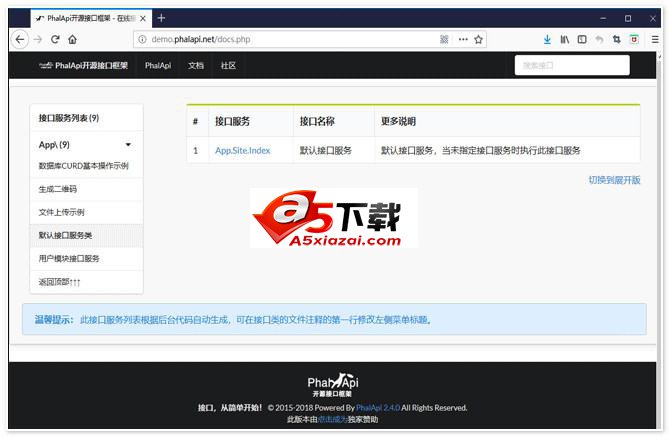Select 数据库CURD基本操作示例 in sidebar
669x437 pixels.
(x=84, y=166)
